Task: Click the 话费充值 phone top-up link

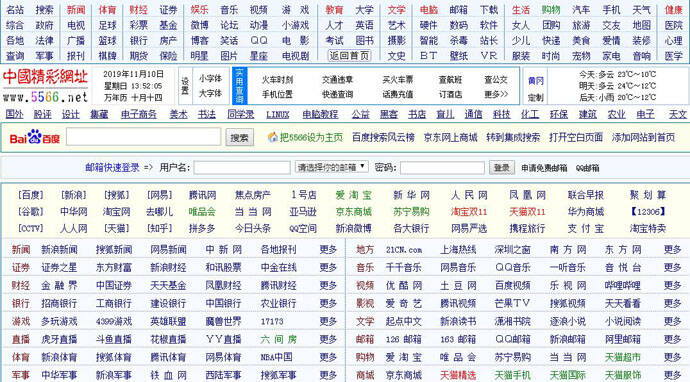Action: coord(398,94)
